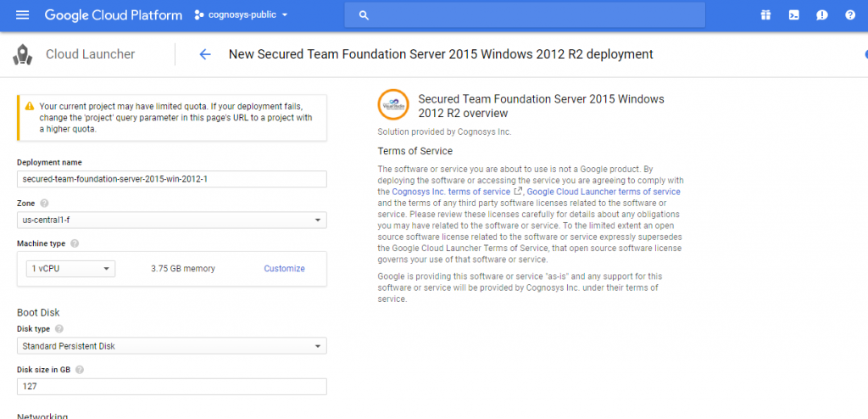Click the search bar at the top
The image size is (868, 419).
click(x=526, y=15)
